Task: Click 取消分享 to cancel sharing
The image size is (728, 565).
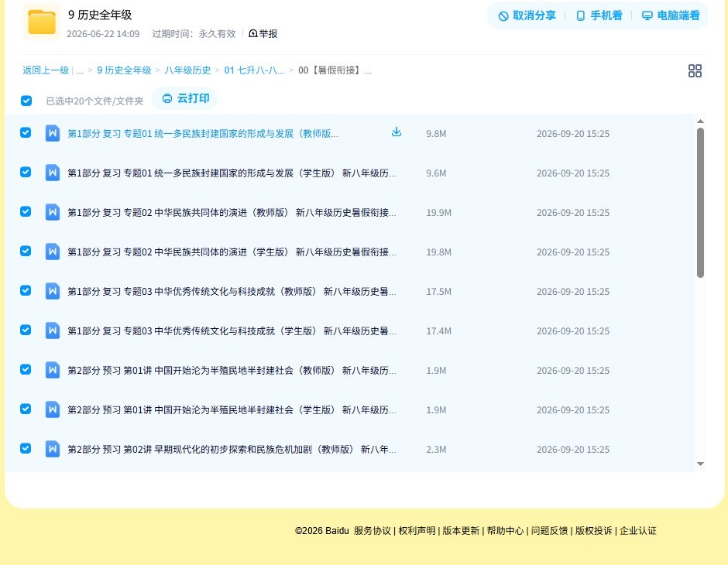Action: tap(527, 15)
